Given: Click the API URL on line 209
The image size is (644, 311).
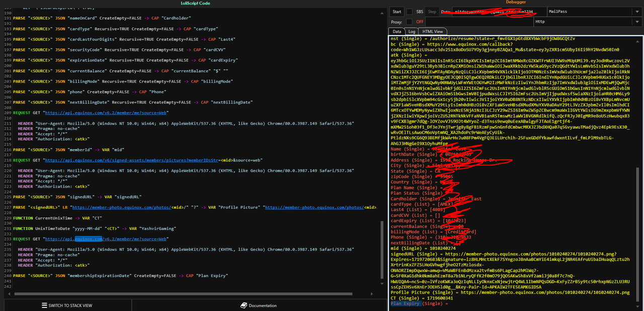Looking at the screenshot, I should 107,113.
